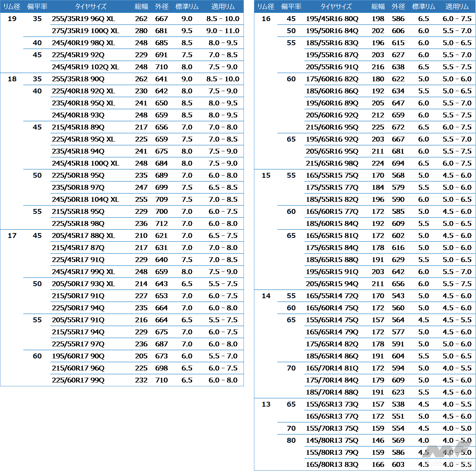Select the 145/80R13 75Q entry
This screenshot has height=471, width=476.
pos(332,440)
